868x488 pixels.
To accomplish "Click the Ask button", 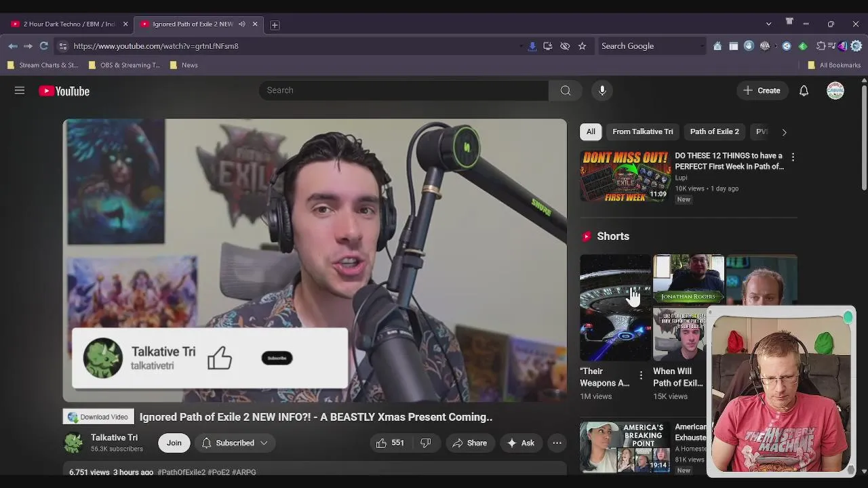I will pos(521,443).
